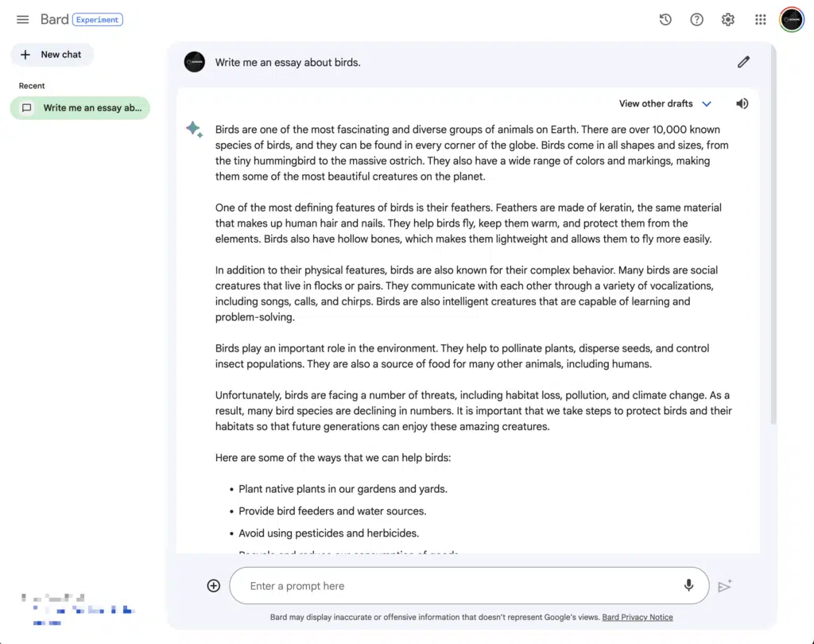Submit prompt with send arrow icon
This screenshot has width=814, height=644.
725,586
